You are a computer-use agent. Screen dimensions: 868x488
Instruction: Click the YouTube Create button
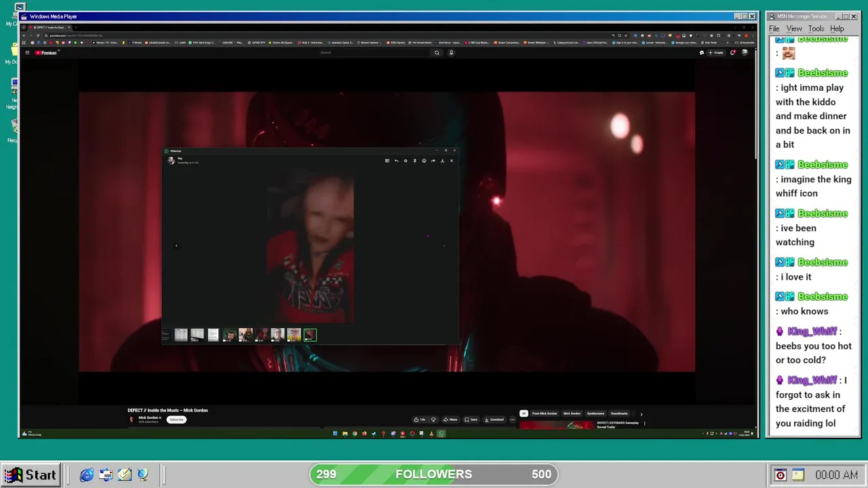coord(717,52)
